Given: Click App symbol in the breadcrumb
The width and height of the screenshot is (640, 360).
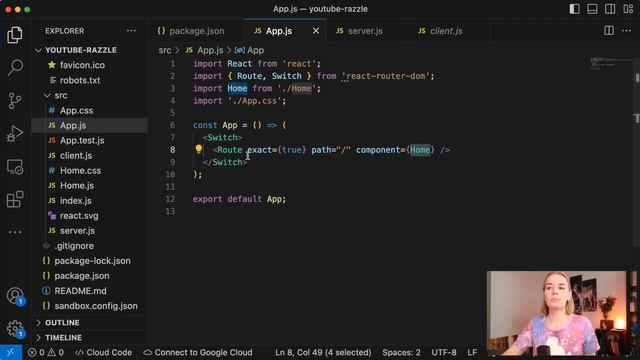Looking at the screenshot, I should tap(250, 50).
